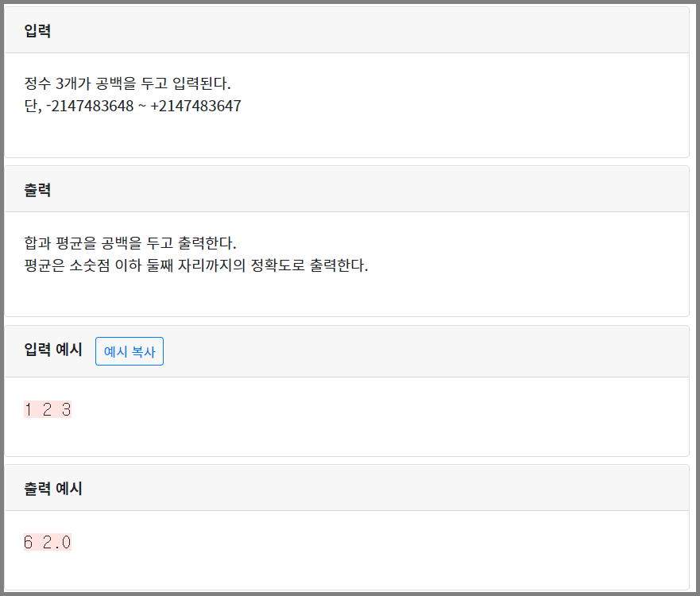This screenshot has width=700, height=596.
Task: Click the 출력 예시 heading
Action: pos(53,489)
